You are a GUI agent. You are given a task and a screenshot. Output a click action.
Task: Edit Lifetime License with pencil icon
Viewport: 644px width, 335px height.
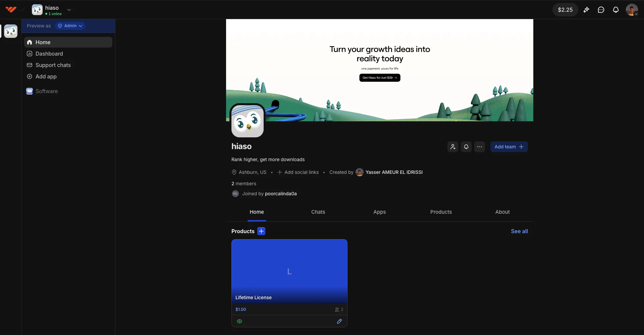(x=339, y=321)
